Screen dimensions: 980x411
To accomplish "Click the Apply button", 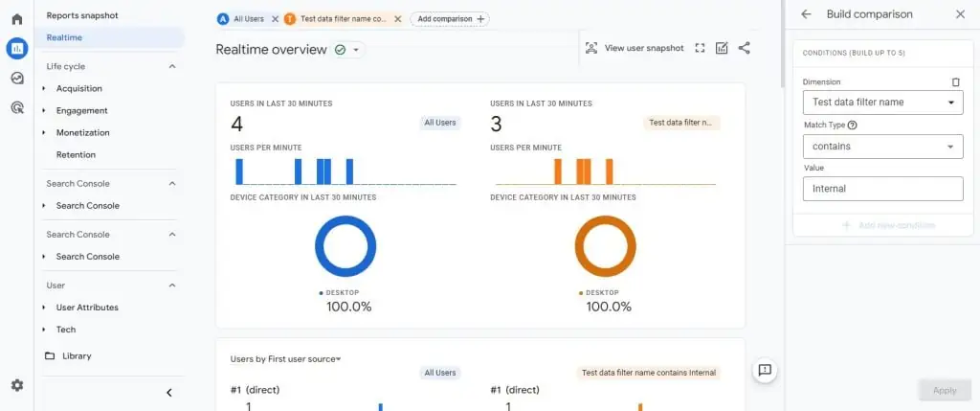I will [x=945, y=390].
